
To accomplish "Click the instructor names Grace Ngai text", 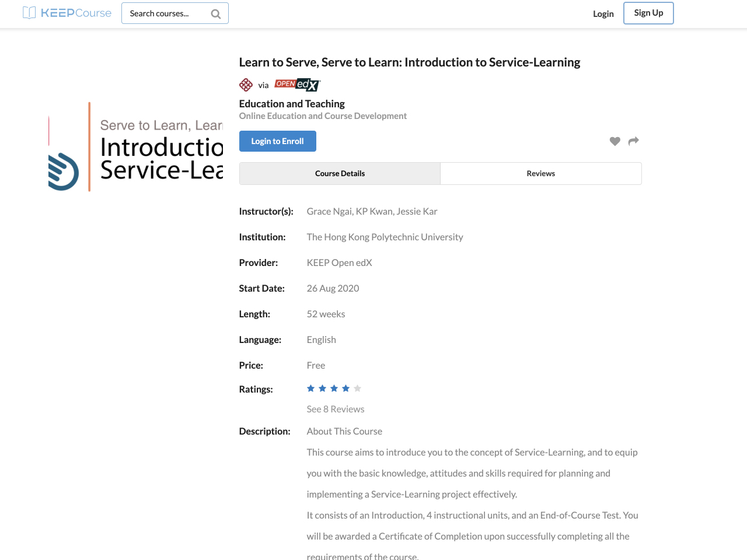I will (372, 211).
